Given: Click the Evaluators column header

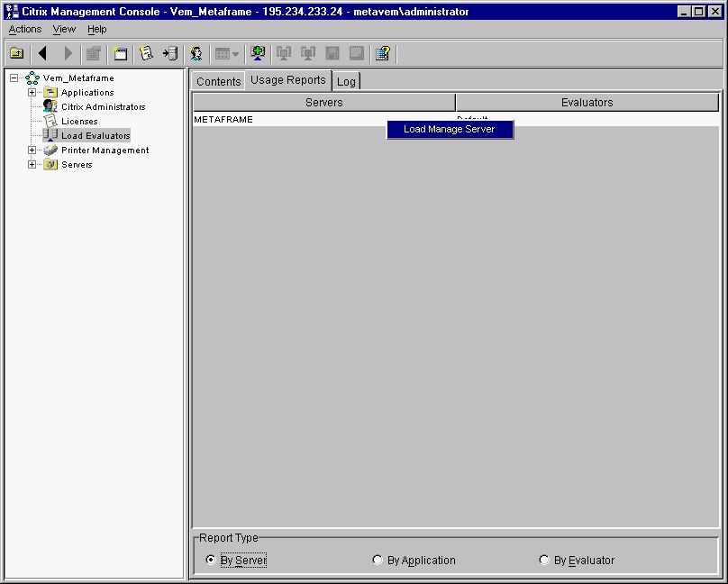Looking at the screenshot, I should [587, 102].
